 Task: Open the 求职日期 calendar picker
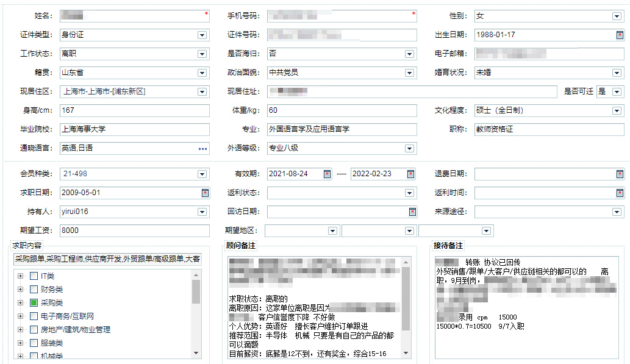[x=205, y=193]
